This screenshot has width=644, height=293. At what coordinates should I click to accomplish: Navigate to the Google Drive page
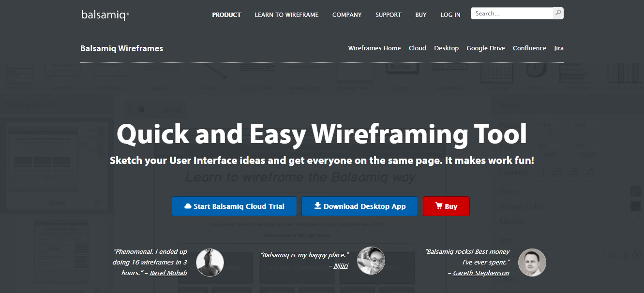point(485,48)
